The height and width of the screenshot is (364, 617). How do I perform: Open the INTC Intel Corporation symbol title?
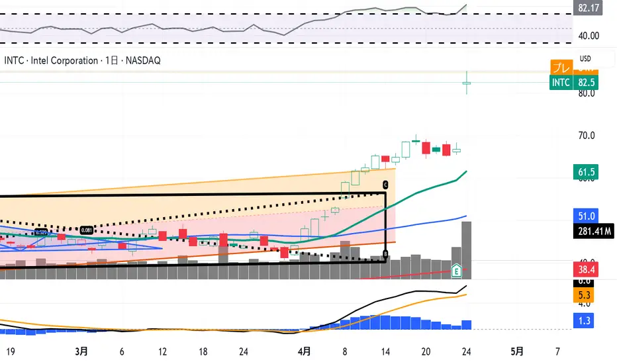tap(82, 61)
